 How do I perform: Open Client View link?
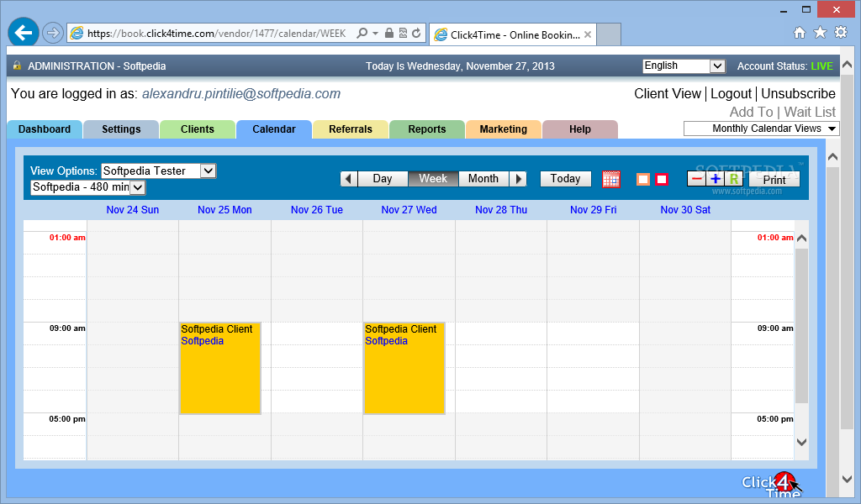pyautogui.click(x=668, y=94)
